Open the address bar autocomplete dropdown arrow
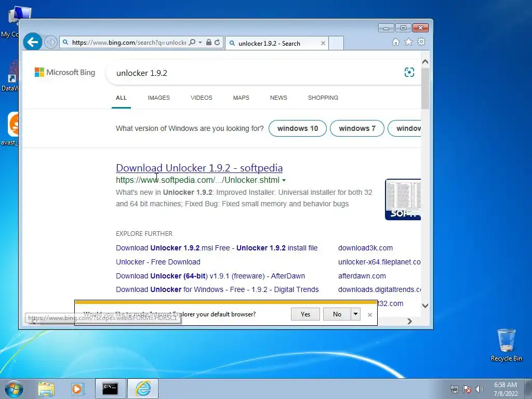532x399 pixels. (200, 43)
